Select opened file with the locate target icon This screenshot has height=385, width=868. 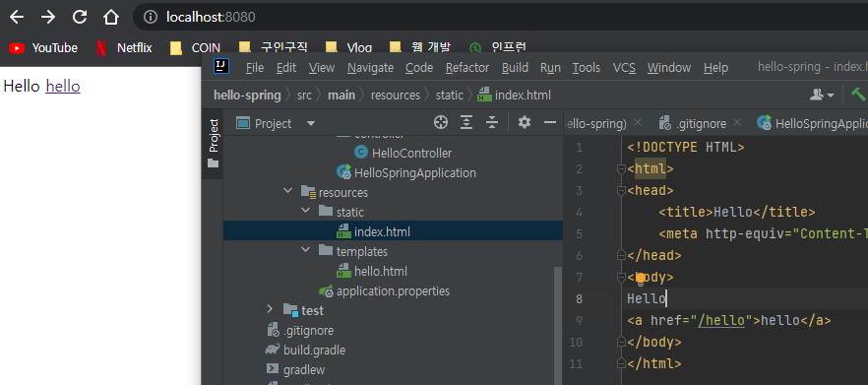click(x=441, y=123)
